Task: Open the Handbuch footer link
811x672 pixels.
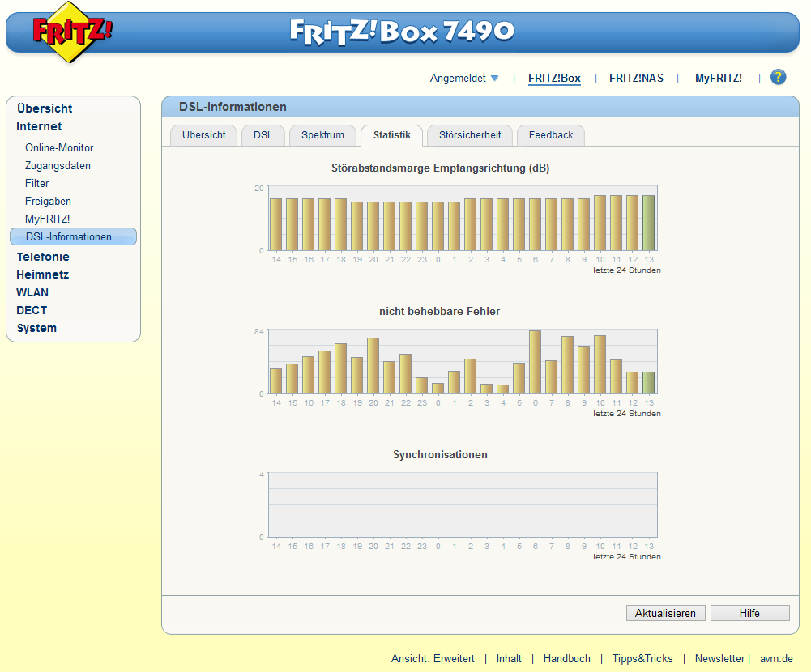Action: [x=567, y=658]
